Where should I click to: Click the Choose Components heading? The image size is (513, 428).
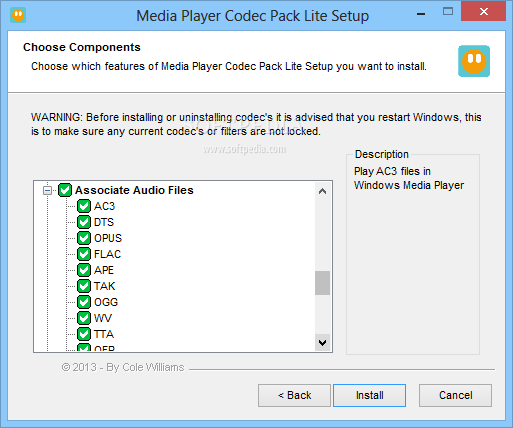(82, 47)
